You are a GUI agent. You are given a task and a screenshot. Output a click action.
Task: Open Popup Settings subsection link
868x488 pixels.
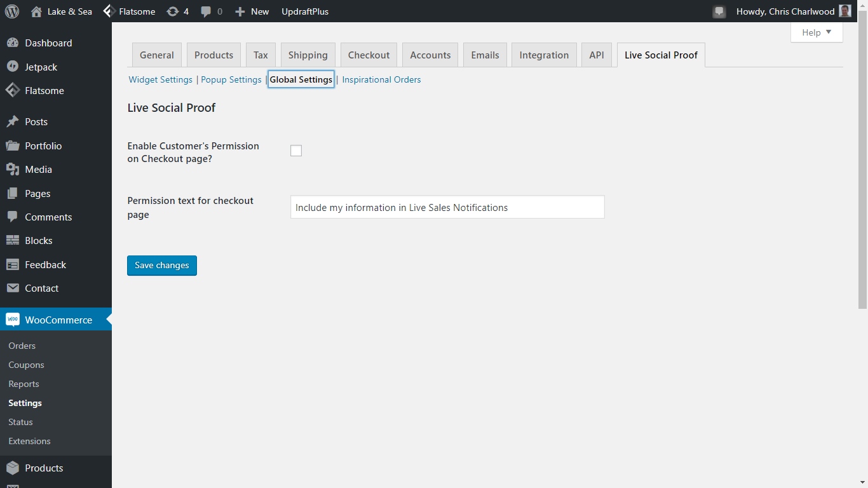231,79
